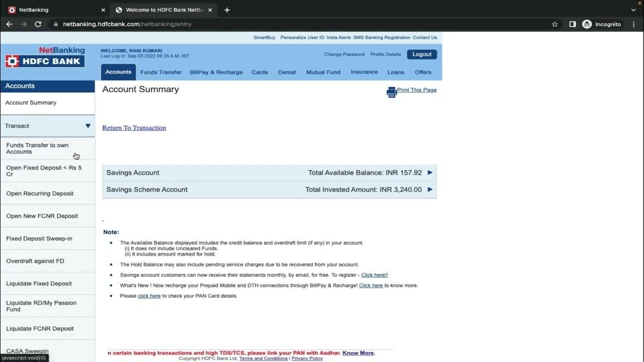The width and height of the screenshot is (644, 362).
Task: Open Terms and Conditions footer link
Action: coord(263,358)
